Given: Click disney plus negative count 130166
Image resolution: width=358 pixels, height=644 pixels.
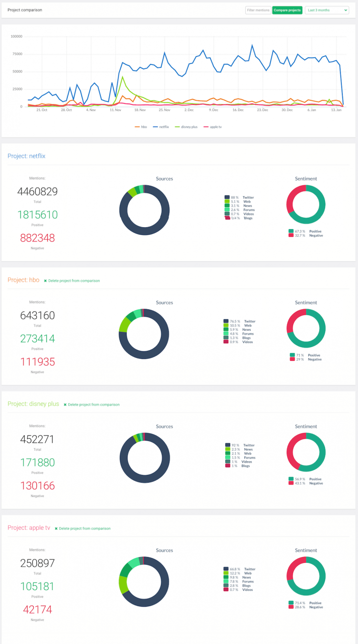Looking at the screenshot, I should point(37,486).
